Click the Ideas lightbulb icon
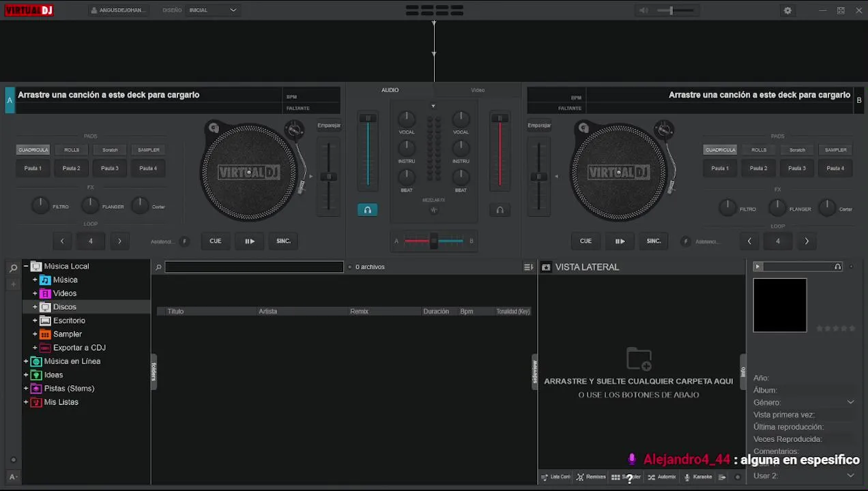The width and height of the screenshot is (868, 491). click(x=36, y=375)
